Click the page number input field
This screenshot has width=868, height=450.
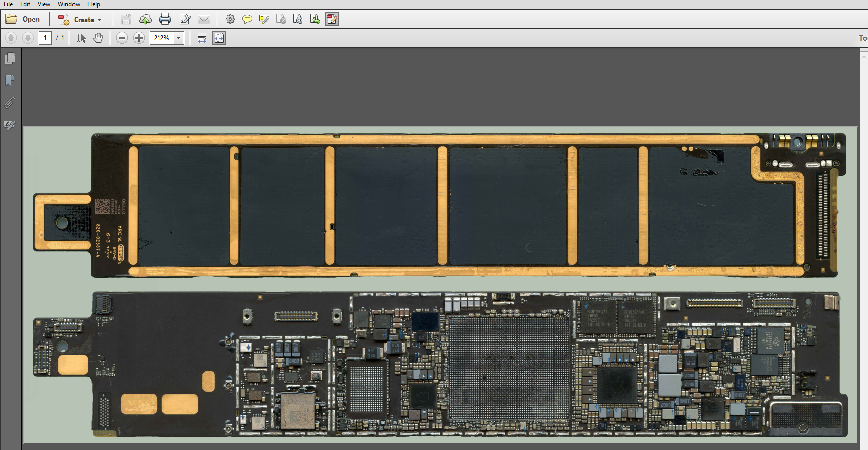pyautogui.click(x=45, y=38)
